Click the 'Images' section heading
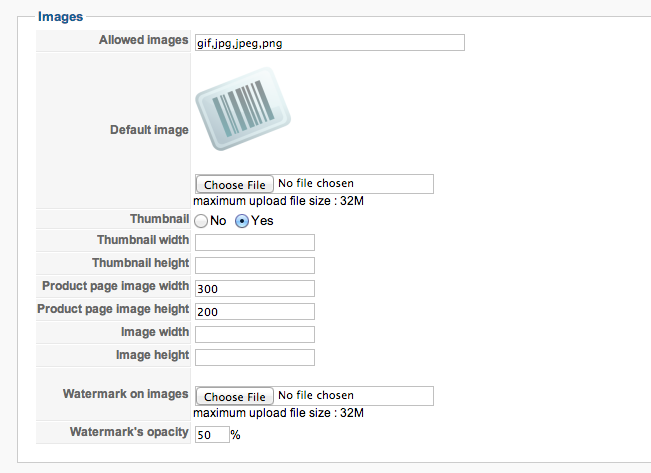The image size is (651, 473). (x=60, y=16)
